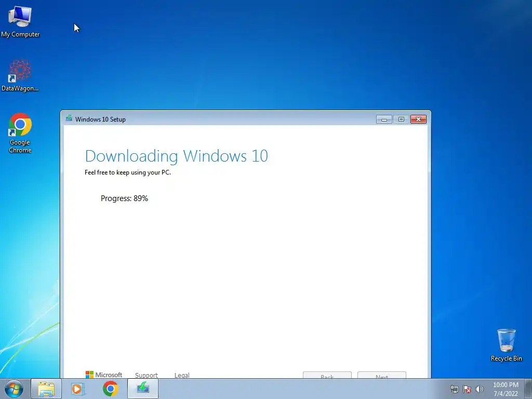Viewport: 532px width, 399px height.
Task: Click the Next button in setup
Action: pyautogui.click(x=382, y=375)
